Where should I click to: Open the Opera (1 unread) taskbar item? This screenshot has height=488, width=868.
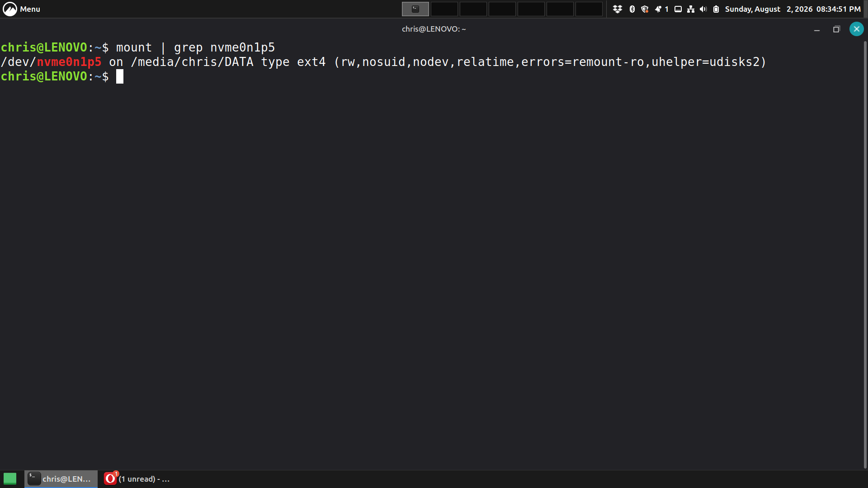pyautogui.click(x=137, y=479)
